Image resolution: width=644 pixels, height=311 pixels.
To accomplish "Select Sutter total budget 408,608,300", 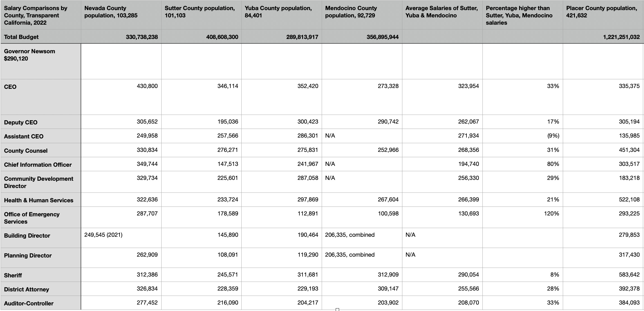I will pyautogui.click(x=222, y=37).
